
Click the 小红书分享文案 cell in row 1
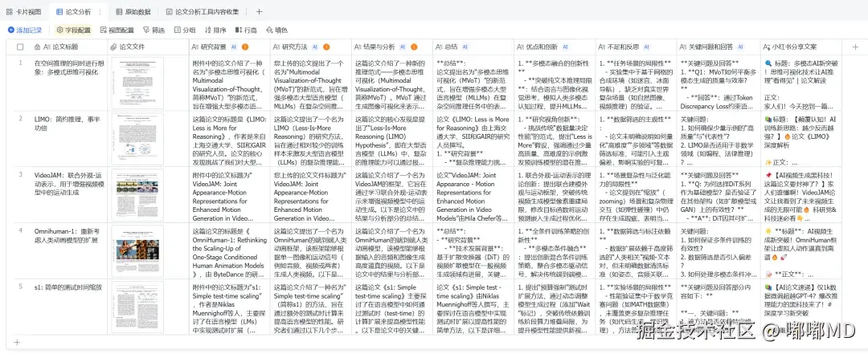click(x=800, y=83)
